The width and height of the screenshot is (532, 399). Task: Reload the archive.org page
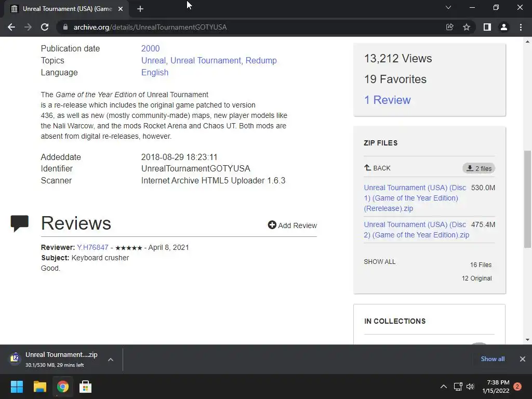coord(45,27)
